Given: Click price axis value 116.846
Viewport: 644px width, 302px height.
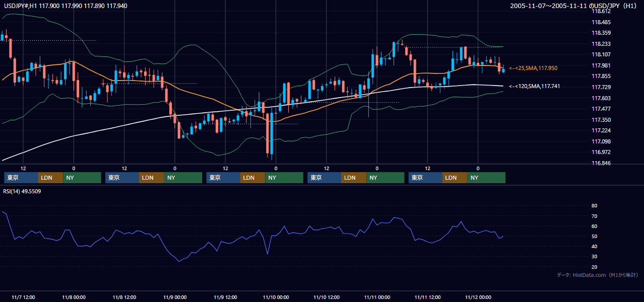Looking at the screenshot, I should (601, 163).
